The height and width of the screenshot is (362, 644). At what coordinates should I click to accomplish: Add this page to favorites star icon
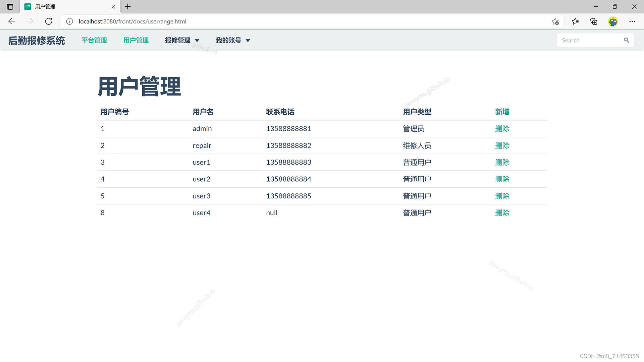(555, 21)
